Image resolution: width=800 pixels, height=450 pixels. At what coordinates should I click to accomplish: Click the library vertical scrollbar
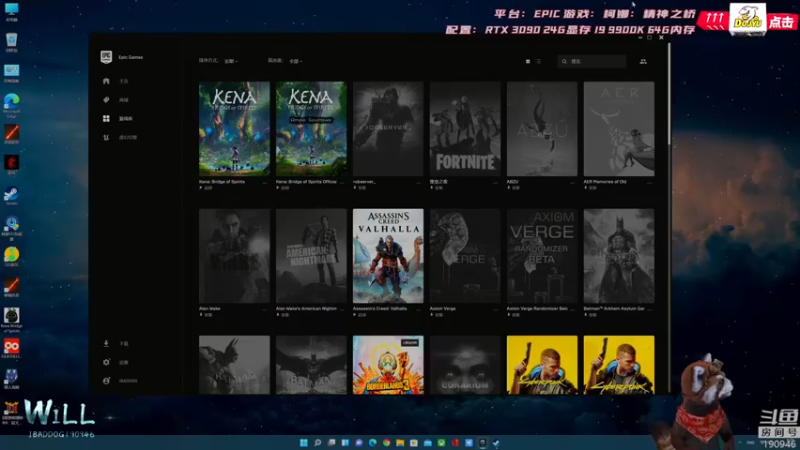pos(669,94)
